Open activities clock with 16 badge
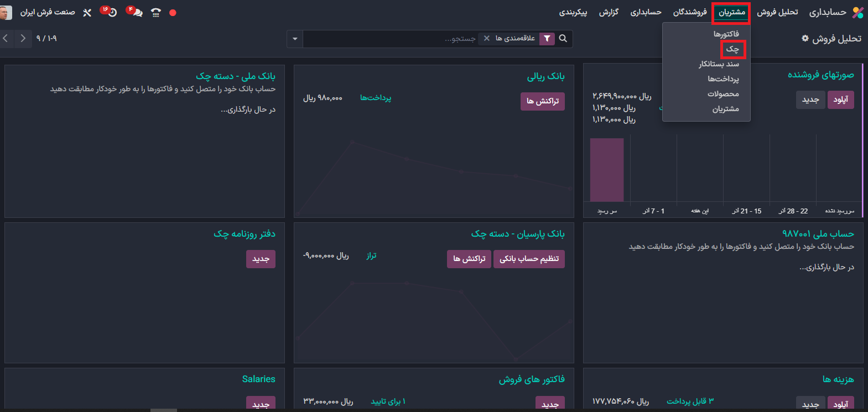Screen dimensions: 868x412 111,13
